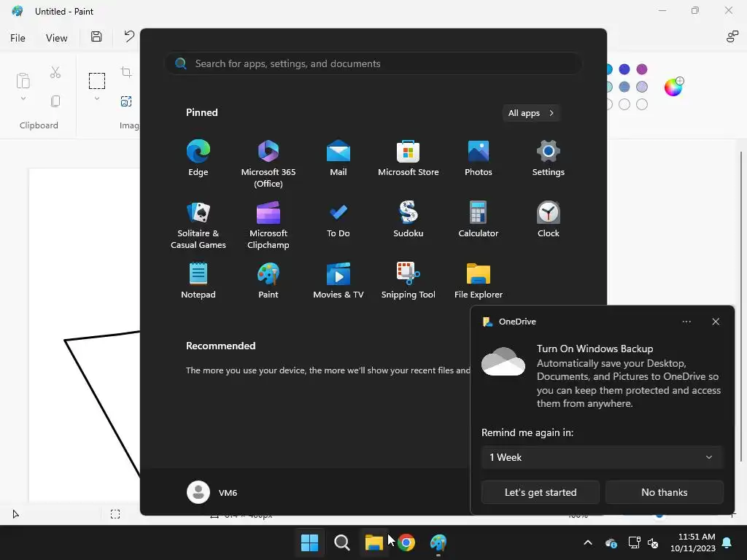
Task: Open Edit colors wheel in Paint
Action: [x=673, y=87]
